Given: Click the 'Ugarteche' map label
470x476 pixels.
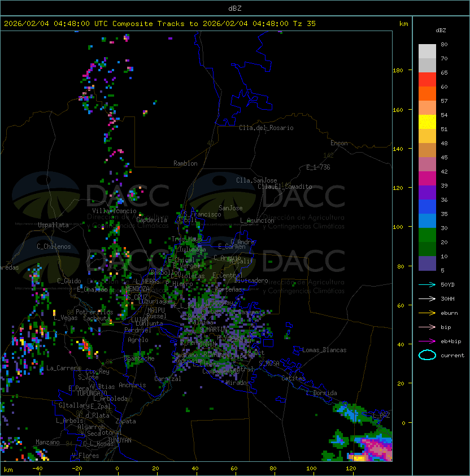Looking at the screenshot, I should click(140, 358).
